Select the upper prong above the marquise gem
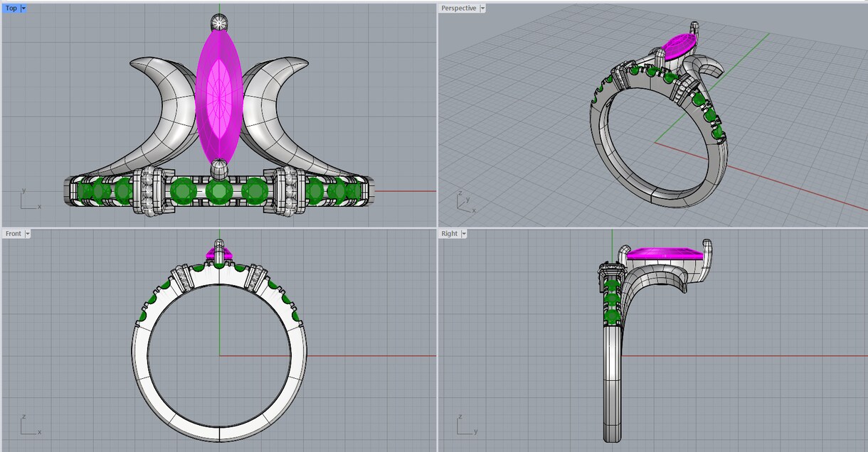The width and height of the screenshot is (868, 452). pyautogui.click(x=219, y=22)
